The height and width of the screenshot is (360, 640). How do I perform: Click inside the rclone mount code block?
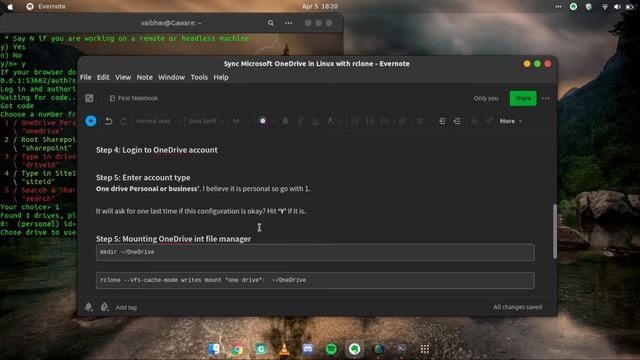(x=315, y=280)
